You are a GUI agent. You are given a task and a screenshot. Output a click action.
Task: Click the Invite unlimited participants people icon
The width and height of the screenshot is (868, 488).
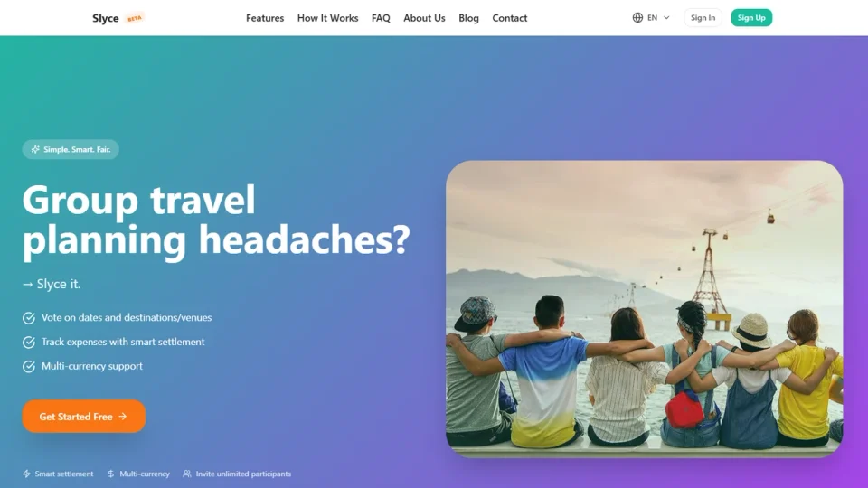(x=187, y=474)
